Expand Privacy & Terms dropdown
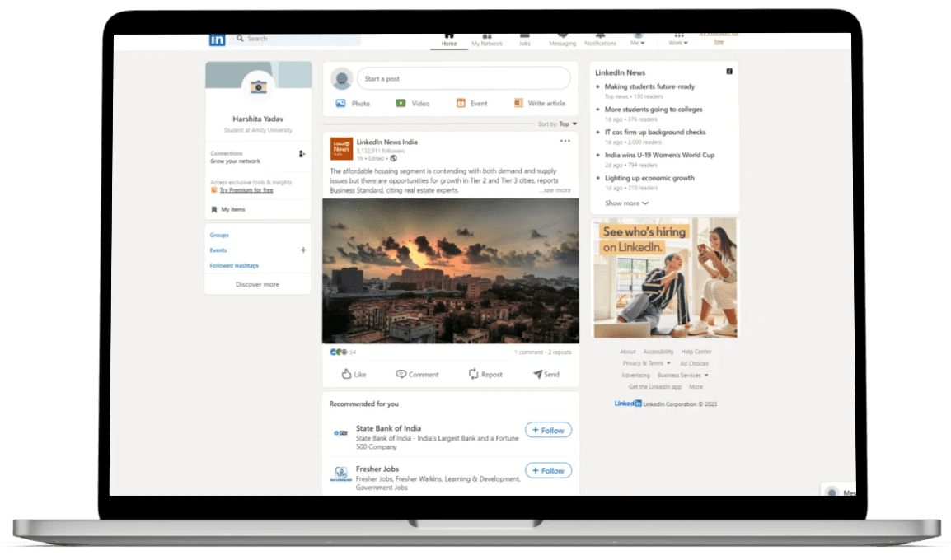The width and height of the screenshot is (951, 560). click(x=647, y=364)
